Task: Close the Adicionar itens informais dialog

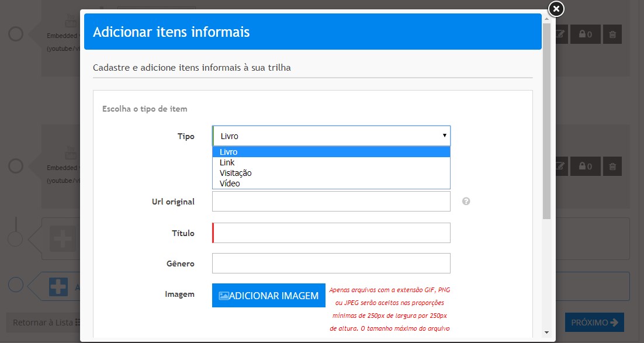Action: [x=556, y=9]
